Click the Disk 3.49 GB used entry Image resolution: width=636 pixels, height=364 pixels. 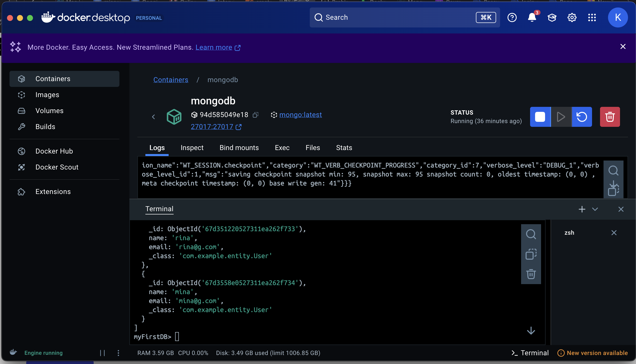tap(268, 353)
